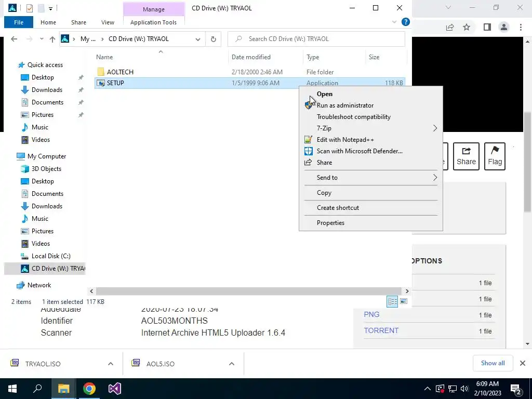The image size is (532, 399).
Task: Select the AOLTECH folder
Action: [120, 72]
